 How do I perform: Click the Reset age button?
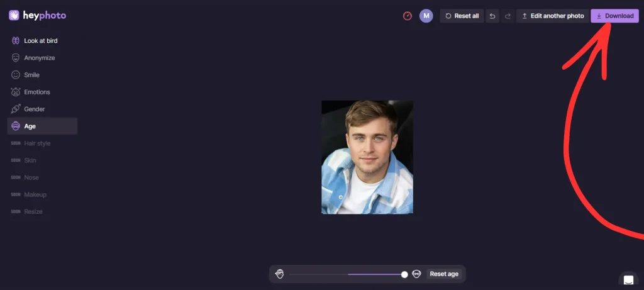click(x=444, y=274)
